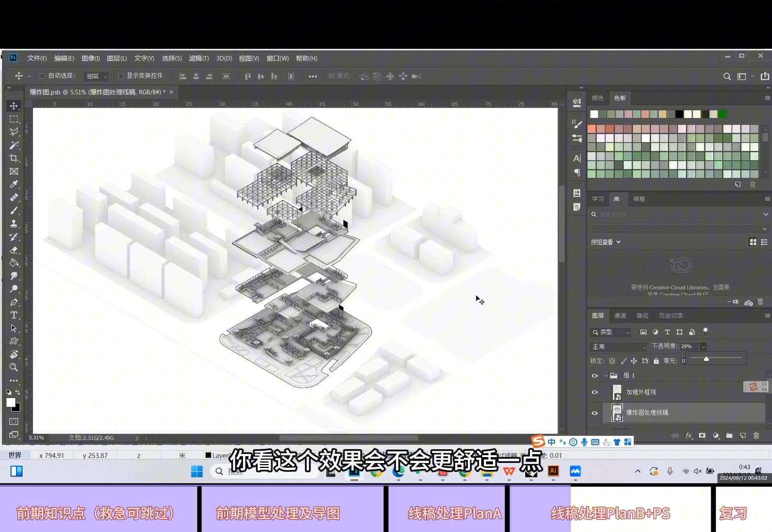Select the Eraser tool

tap(14, 250)
